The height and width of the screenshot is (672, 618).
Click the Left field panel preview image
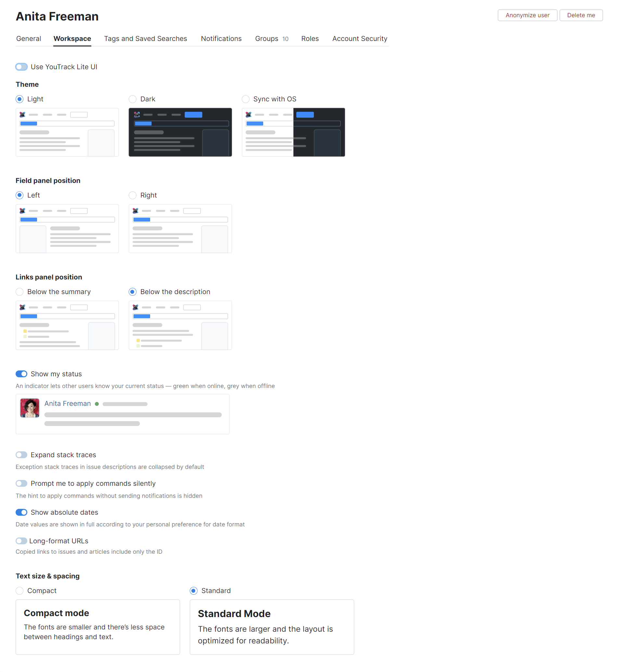[x=67, y=228]
